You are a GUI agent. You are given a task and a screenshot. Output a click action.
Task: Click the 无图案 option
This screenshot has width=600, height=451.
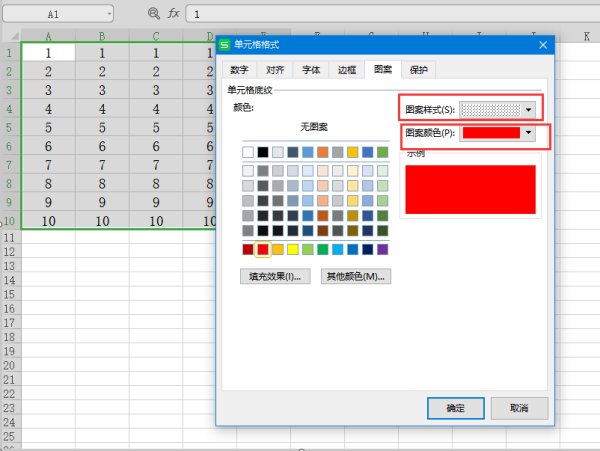[314, 127]
